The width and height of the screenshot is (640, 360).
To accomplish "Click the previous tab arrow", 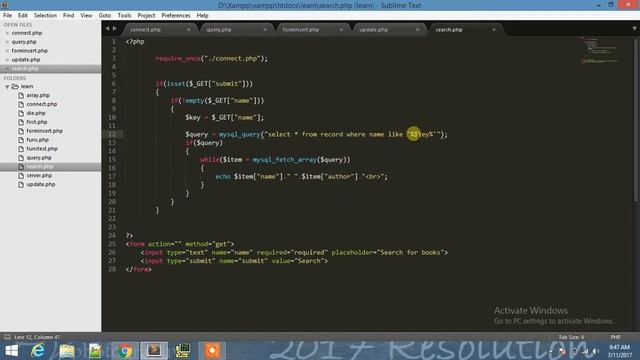I will tap(107, 29).
